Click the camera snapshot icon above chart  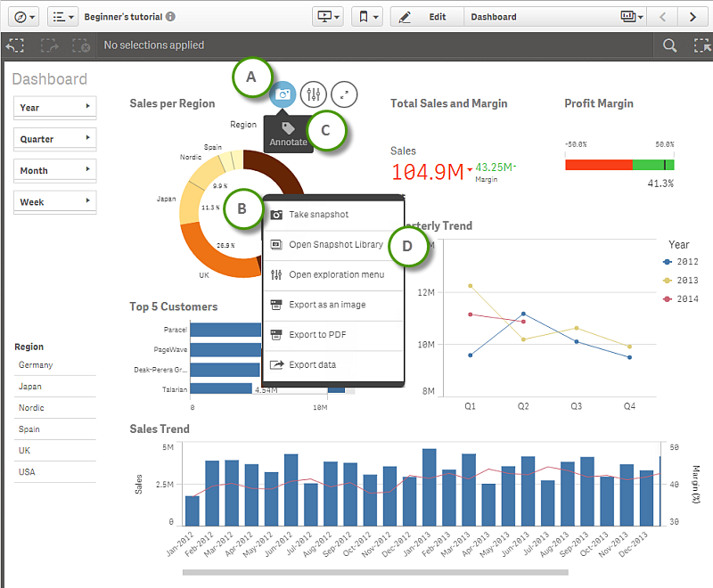tap(283, 94)
